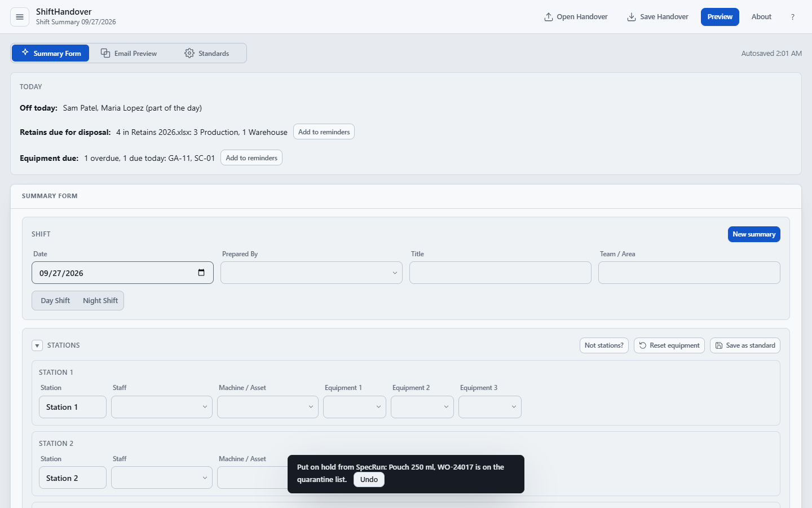Click the GA-11, SC-01 equipment text
Image resolution: width=812 pixels, height=508 pixels.
192,158
